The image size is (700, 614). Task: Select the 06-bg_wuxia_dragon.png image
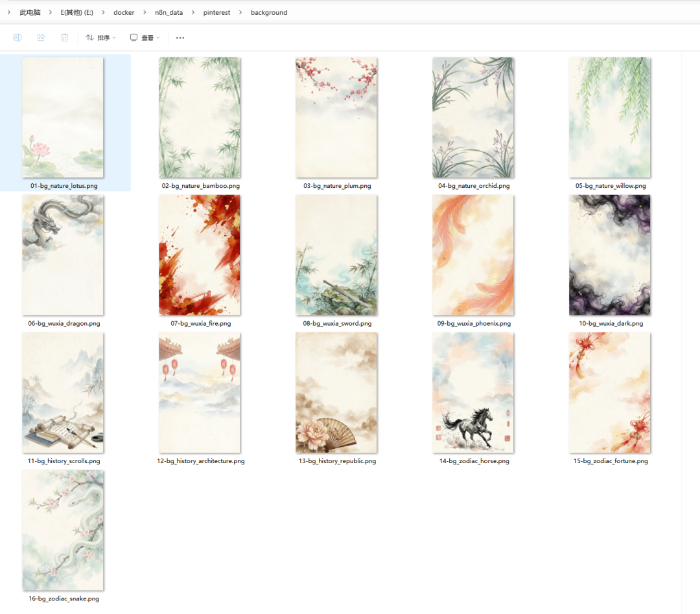[63, 255]
